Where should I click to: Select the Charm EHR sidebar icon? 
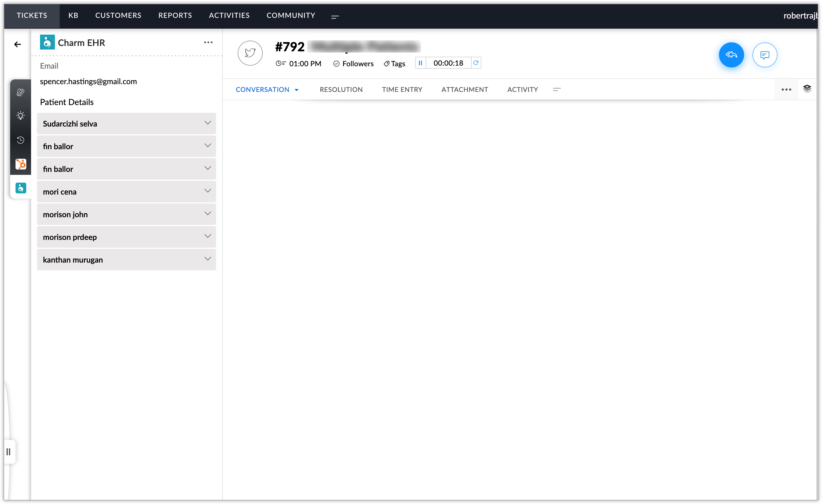tap(21, 188)
